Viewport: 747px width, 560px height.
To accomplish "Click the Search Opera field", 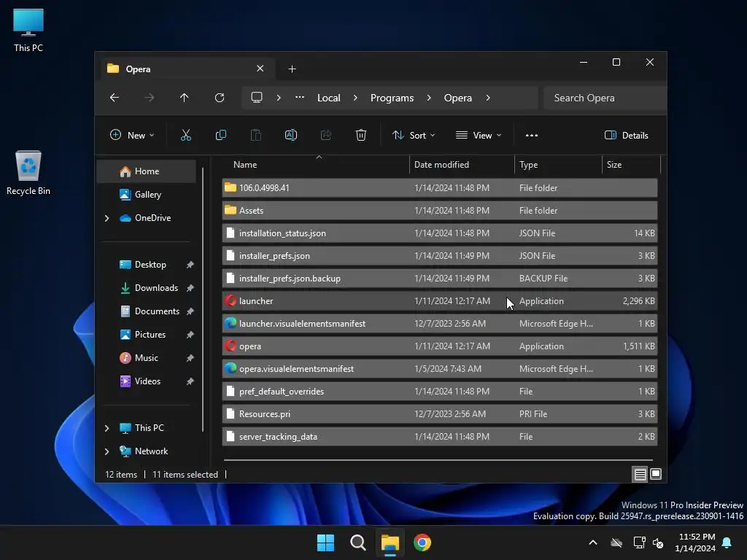I will click(x=605, y=98).
